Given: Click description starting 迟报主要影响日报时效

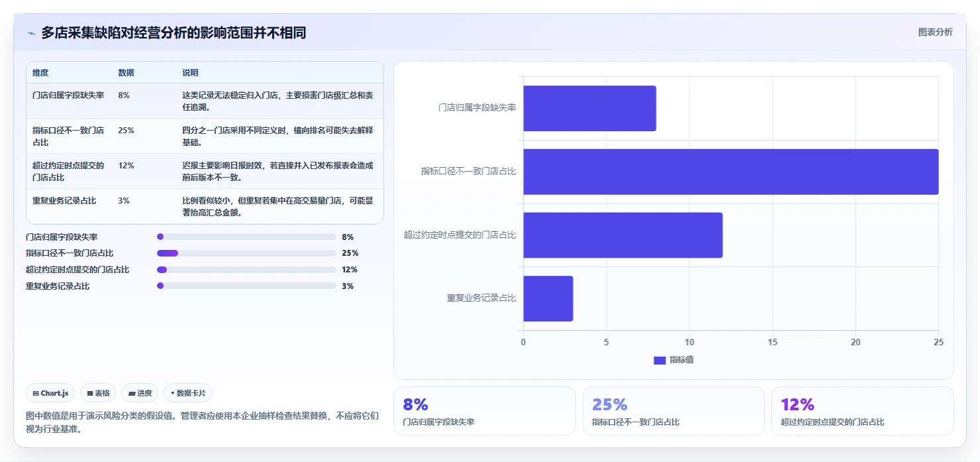Looking at the screenshot, I should coord(278,171).
